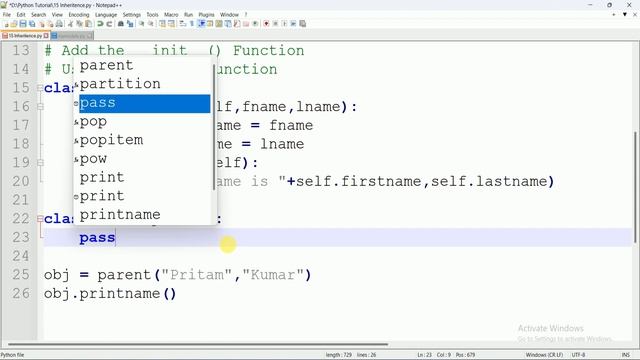The width and height of the screenshot is (640, 360).
Task: Click the UTF-8 encoding status entry
Action: pyautogui.click(x=579, y=355)
